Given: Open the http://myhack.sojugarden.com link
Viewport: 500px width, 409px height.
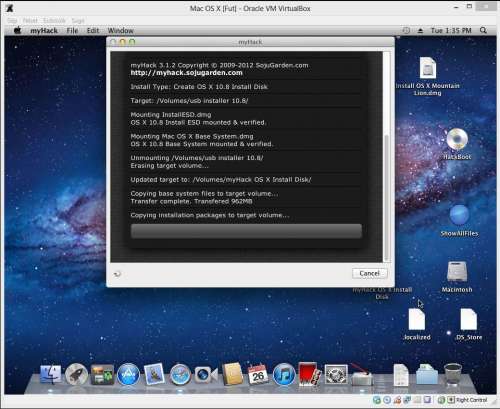Looking at the screenshot, I should [187, 73].
